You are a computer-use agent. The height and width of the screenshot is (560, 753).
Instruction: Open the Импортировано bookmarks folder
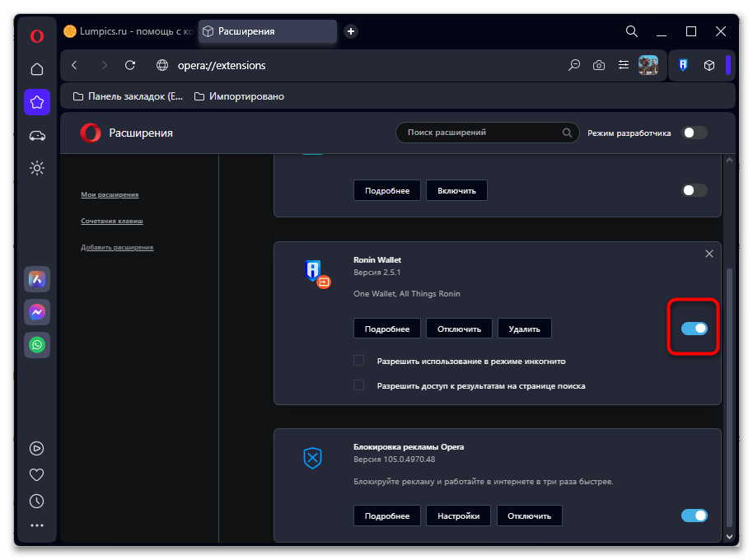pyautogui.click(x=239, y=96)
